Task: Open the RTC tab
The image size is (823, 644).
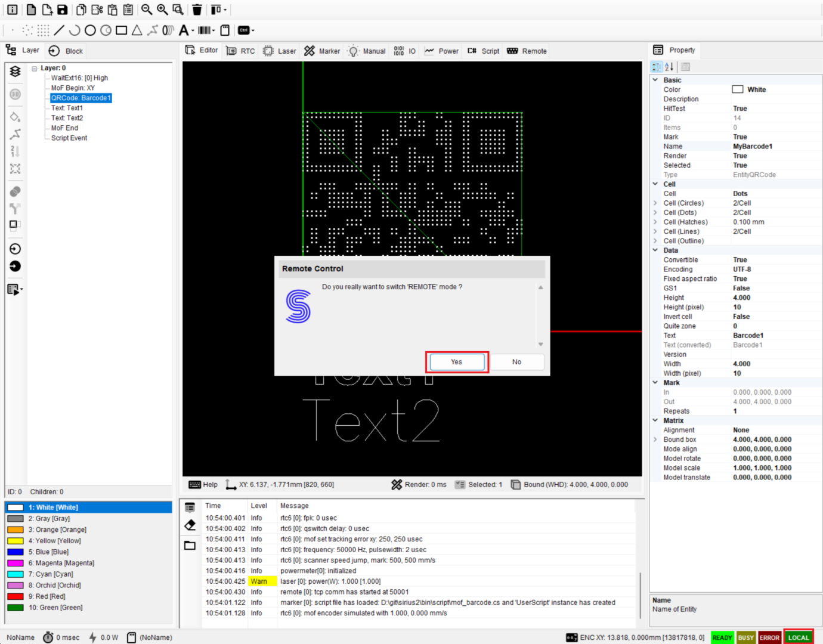Action: click(241, 51)
